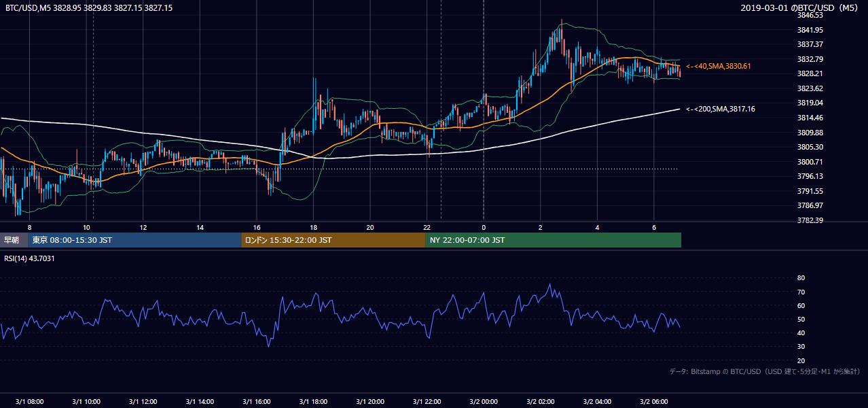Click hour marker 10 under price chart
868x408 pixels.
point(86,227)
